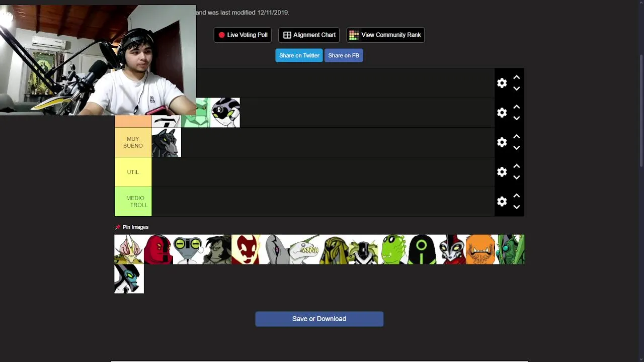Pick the dark-haired Frankenstrike thumbnail
644x362 pixels.
tap(217, 249)
